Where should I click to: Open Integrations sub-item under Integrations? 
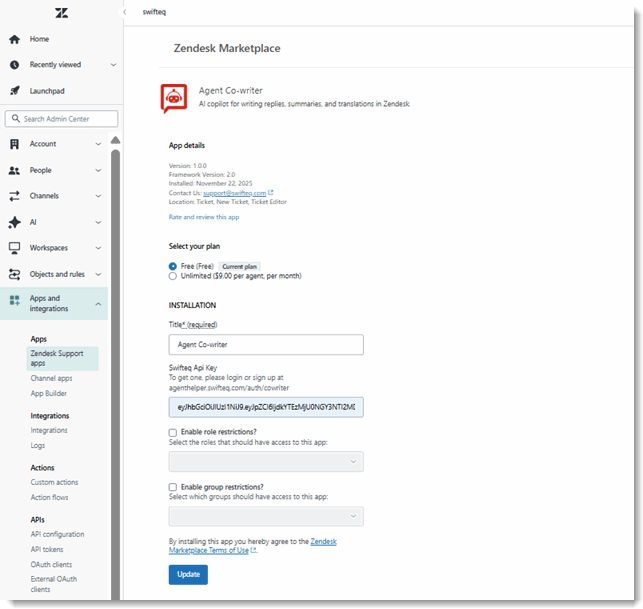pos(49,430)
